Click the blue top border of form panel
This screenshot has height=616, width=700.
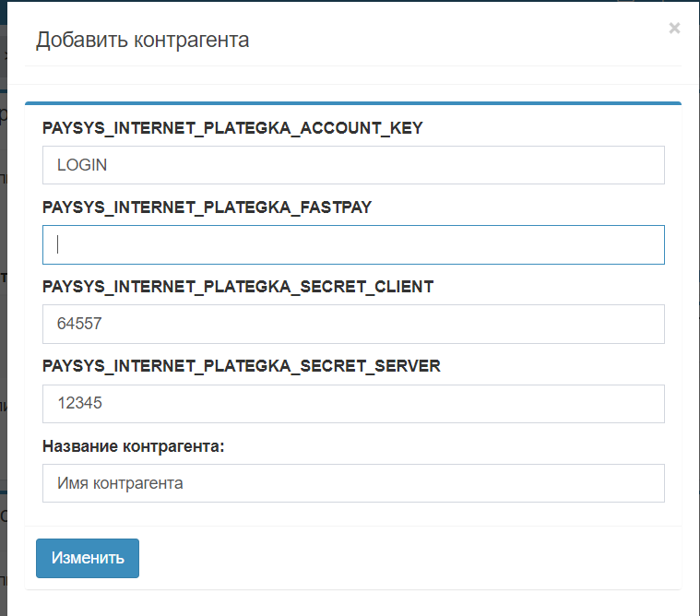pos(353,103)
